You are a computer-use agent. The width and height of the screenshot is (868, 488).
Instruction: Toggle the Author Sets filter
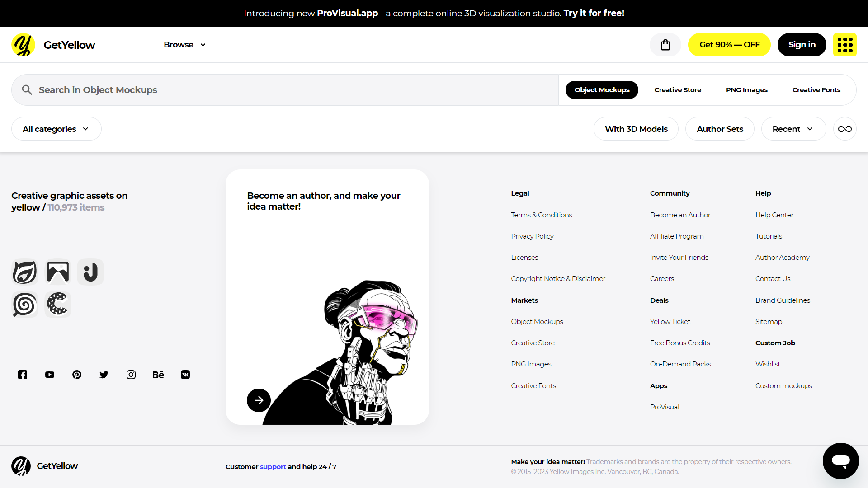(720, 129)
